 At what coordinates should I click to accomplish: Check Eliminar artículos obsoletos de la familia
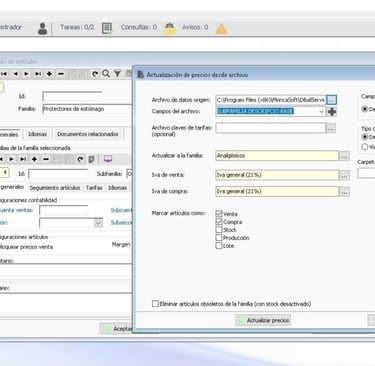coord(155,304)
